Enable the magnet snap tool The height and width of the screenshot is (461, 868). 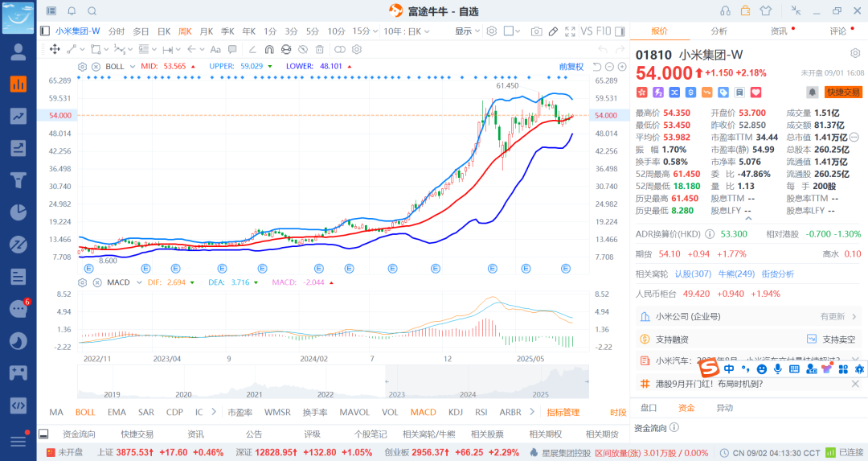pos(269,49)
